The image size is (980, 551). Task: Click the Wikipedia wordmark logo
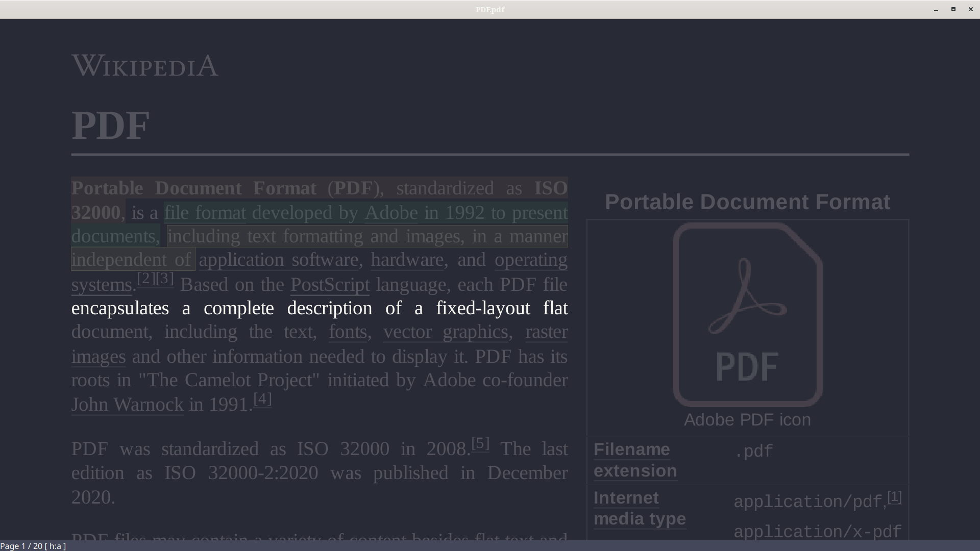(x=145, y=66)
